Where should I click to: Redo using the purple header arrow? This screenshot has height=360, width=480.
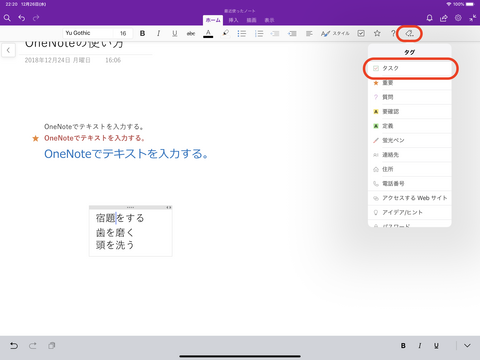pos(36,18)
